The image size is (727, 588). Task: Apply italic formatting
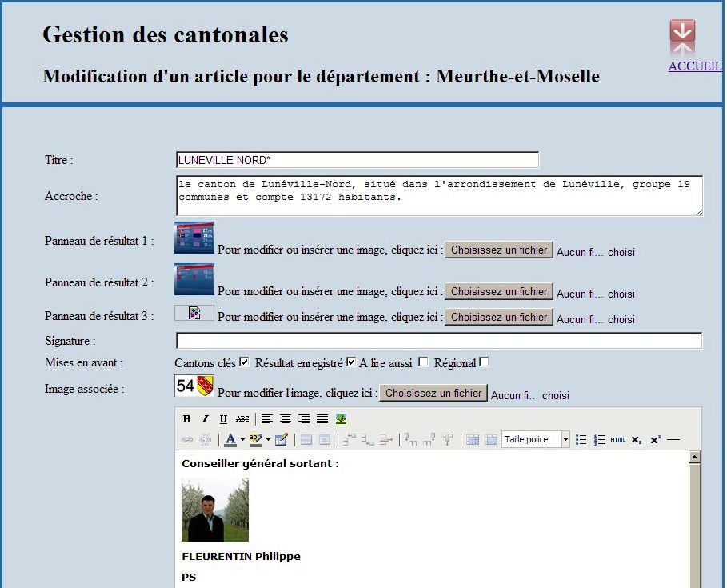tap(205, 418)
